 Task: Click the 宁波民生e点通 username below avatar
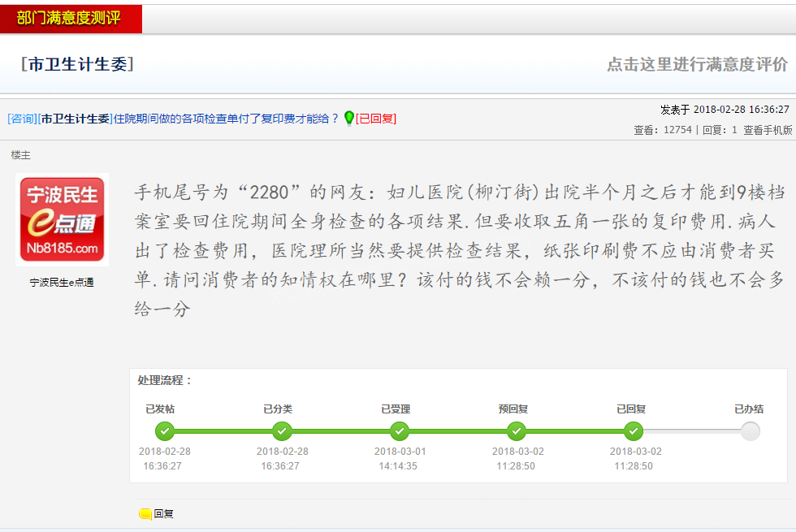click(x=62, y=283)
